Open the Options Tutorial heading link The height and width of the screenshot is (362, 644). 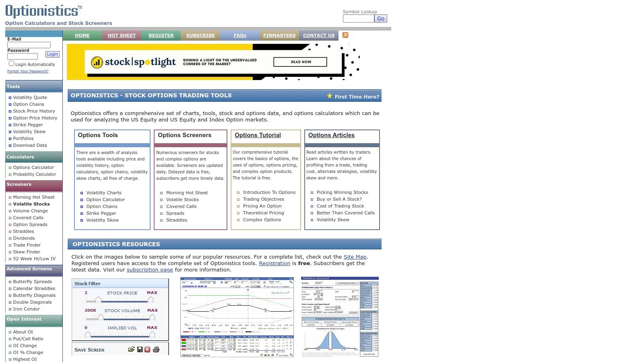tap(258, 135)
